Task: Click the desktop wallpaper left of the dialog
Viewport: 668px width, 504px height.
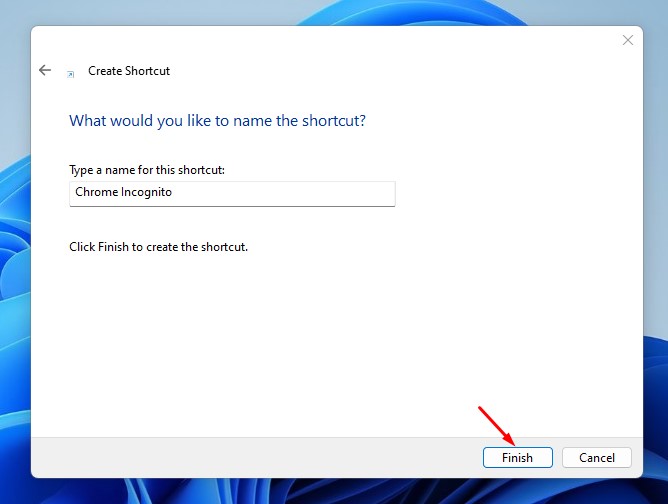Action: [x=14, y=250]
